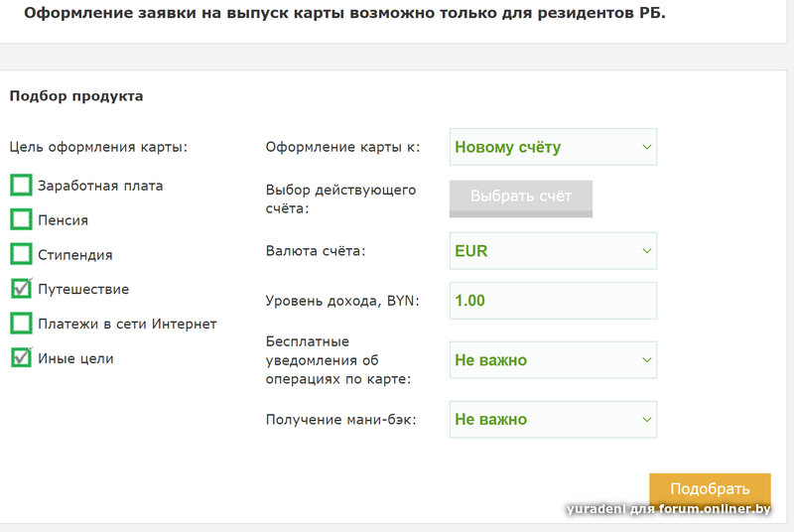This screenshot has height=532, width=794.
Task: Click the income level field showing 1.00
Action: [x=553, y=300]
